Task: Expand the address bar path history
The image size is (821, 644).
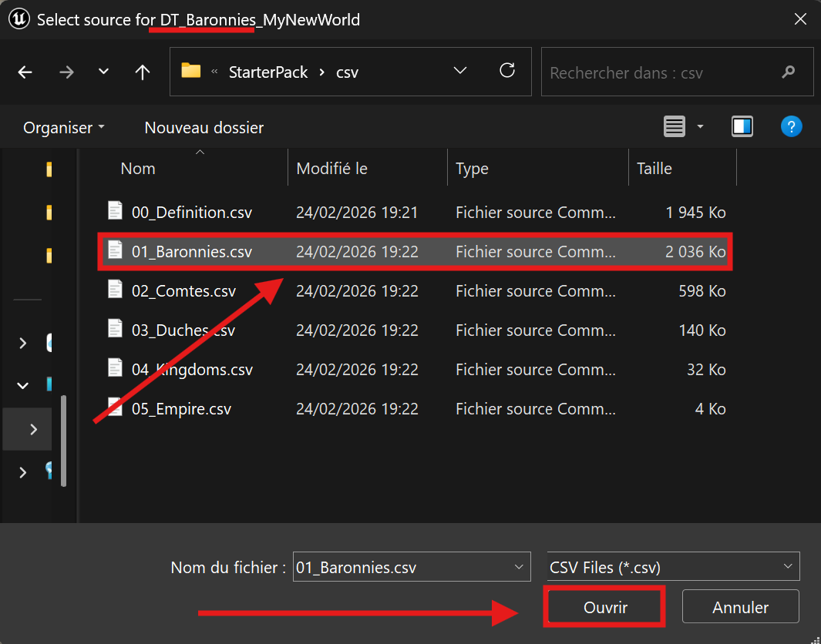Action: (x=459, y=71)
